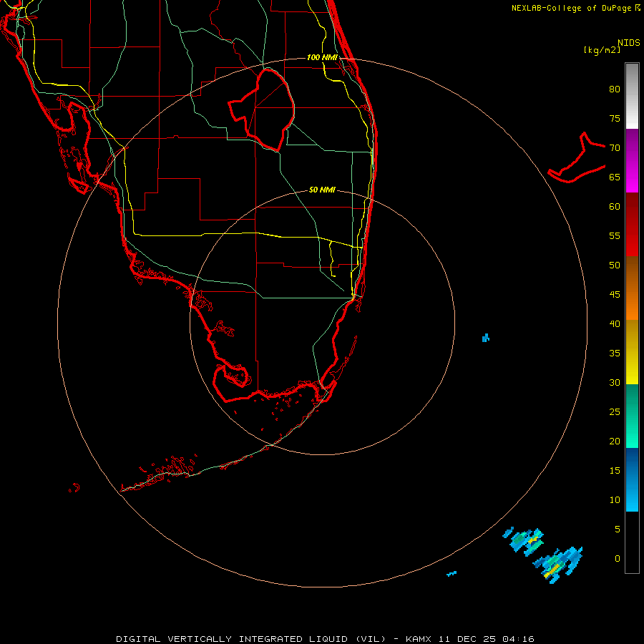Click the color scale value 40
Viewport: 644px width, 644px height.
pos(615,323)
